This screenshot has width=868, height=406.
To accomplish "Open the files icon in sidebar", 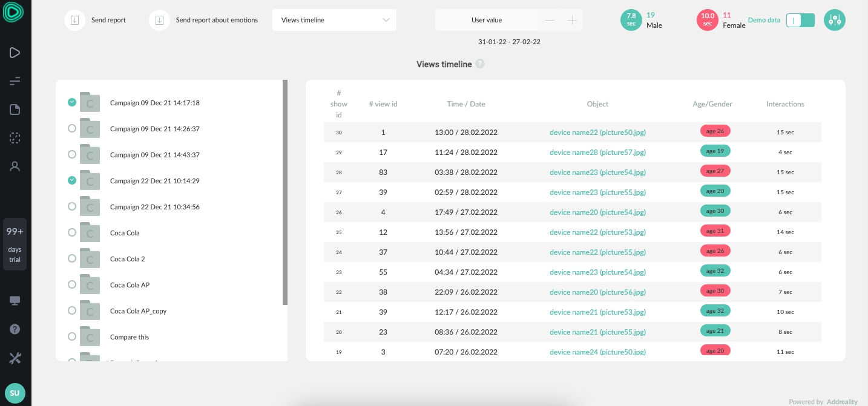I will [15, 110].
